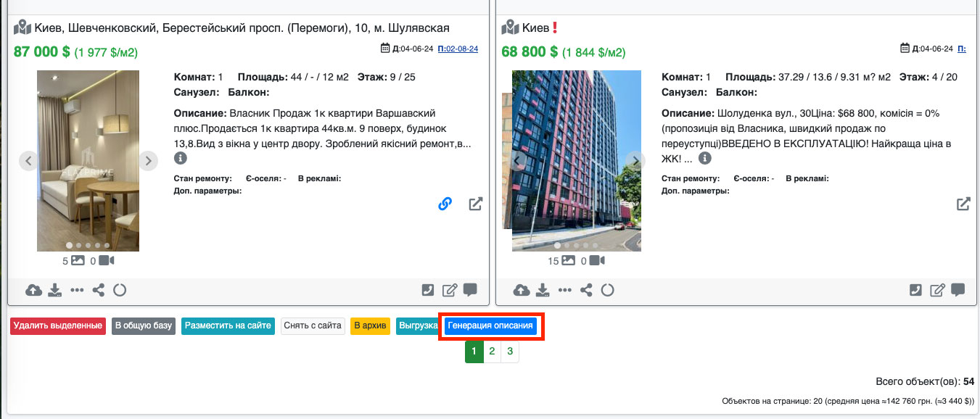Open the 87 000 $ listing in external window

pos(475,204)
